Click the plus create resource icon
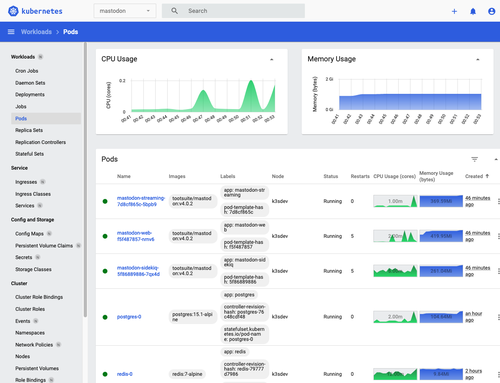Screen dimensions: 500x383 (454, 11)
